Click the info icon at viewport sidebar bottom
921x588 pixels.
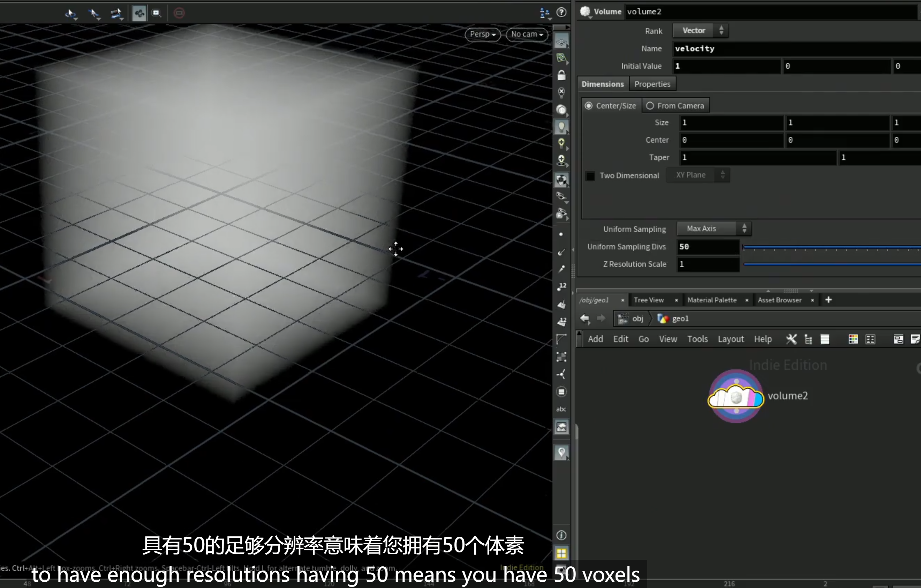(x=561, y=535)
